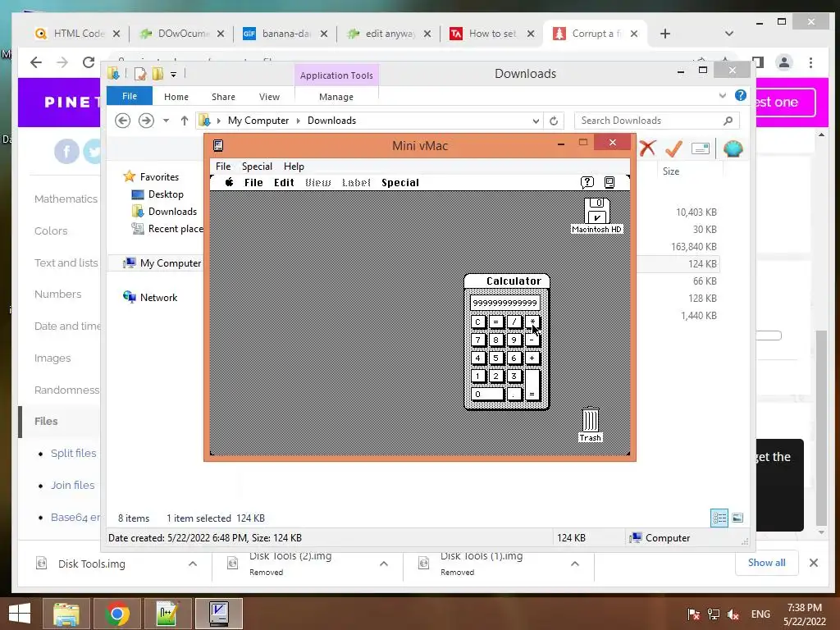This screenshot has width=840, height=630.
Task: Click Explorer up-one-level arrow
Action: (x=185, y=121)
